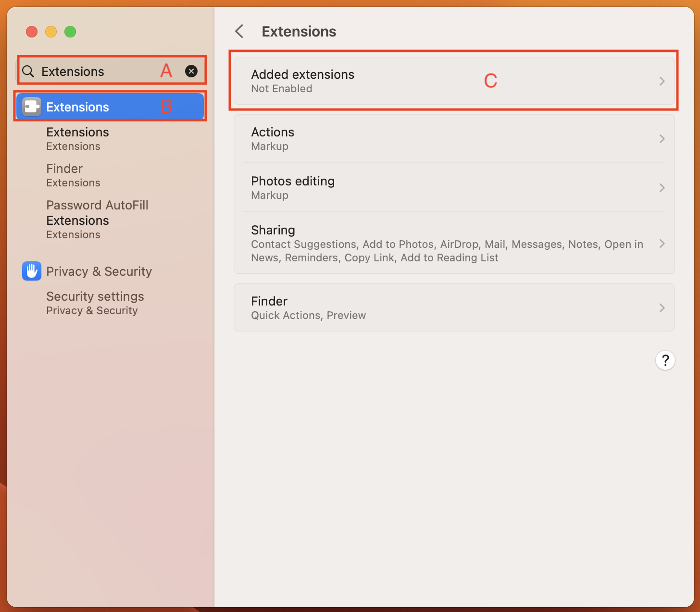Open Security settings search result
700x612 pixels.
(95, 303)
